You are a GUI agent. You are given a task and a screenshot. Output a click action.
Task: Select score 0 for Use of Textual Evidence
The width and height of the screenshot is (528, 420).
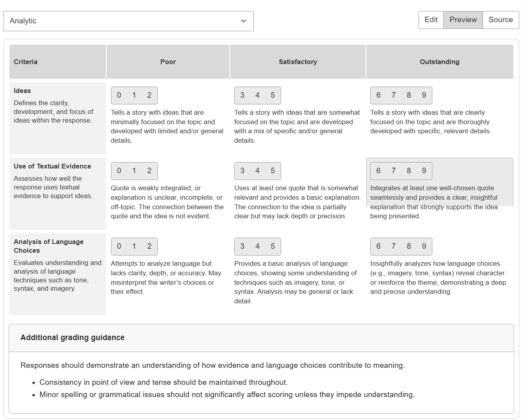coord(119,171)
